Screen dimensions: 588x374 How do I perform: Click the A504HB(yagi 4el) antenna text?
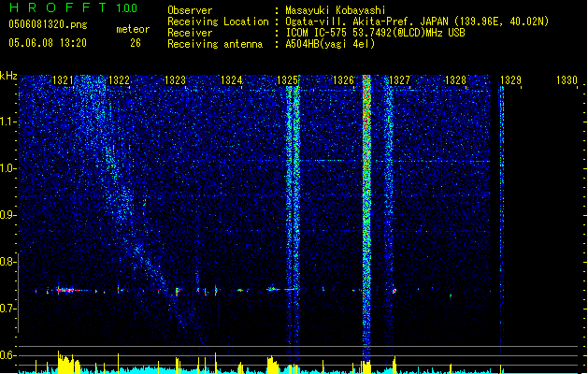330,44
